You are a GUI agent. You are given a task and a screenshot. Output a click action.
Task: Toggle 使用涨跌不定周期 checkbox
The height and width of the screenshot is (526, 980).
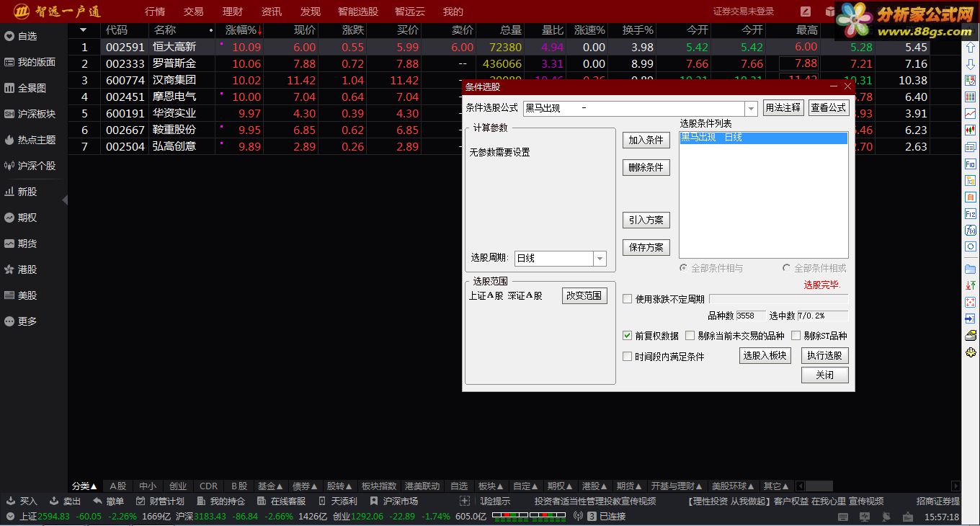tap(628, 299)
